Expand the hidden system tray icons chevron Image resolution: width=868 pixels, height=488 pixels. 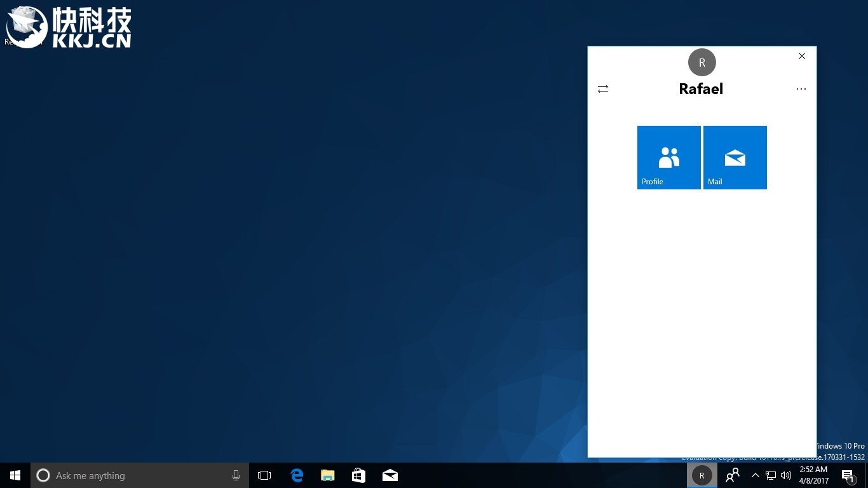(x=756, y=475)
